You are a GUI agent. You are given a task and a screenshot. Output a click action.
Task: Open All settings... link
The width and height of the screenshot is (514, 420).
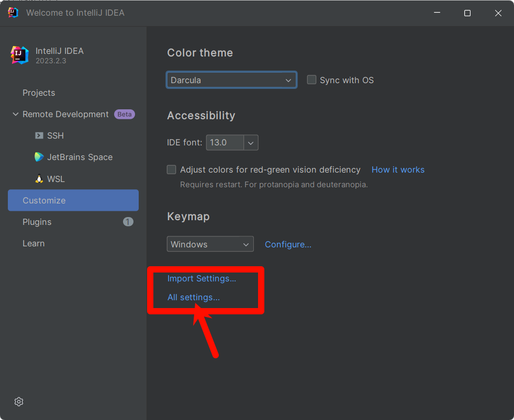click(194, 297)
